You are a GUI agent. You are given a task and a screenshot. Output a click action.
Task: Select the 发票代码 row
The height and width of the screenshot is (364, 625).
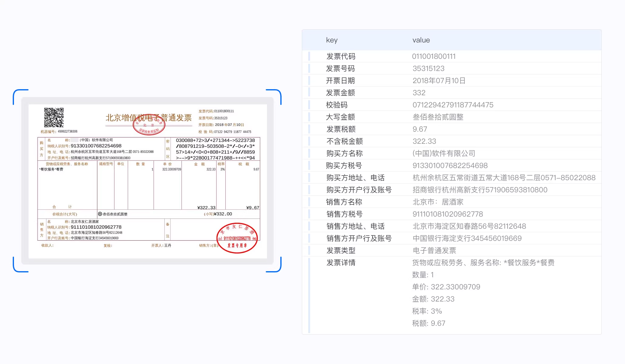tap(341, 56)
